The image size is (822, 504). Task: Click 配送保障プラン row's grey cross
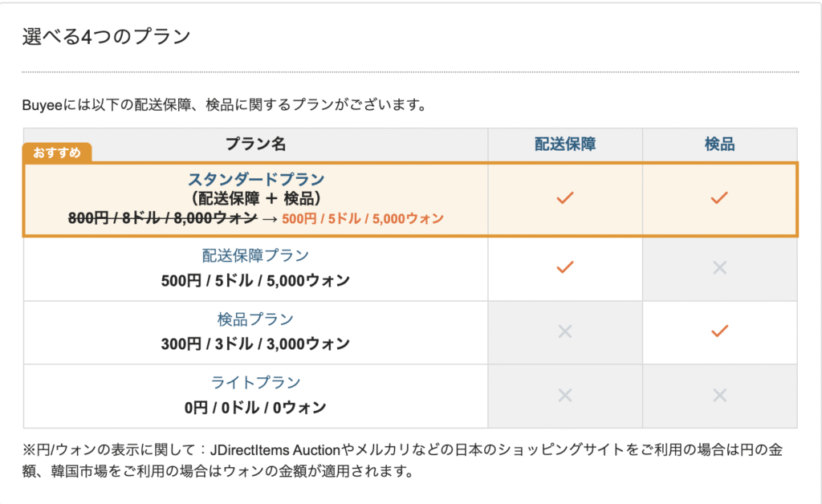click(720, 268)
